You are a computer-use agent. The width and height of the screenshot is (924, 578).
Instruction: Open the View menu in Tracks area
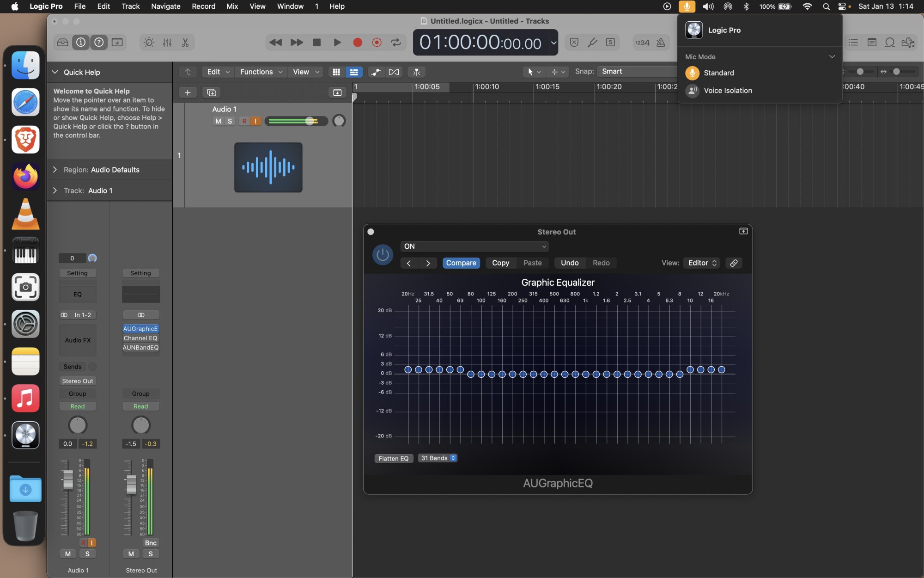point(305,72)
